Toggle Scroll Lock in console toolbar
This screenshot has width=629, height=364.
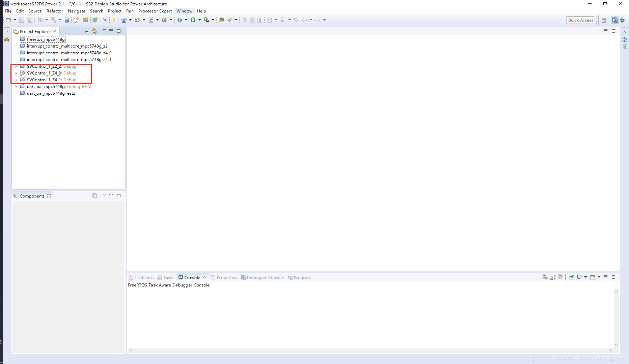(x=553, y=277)
